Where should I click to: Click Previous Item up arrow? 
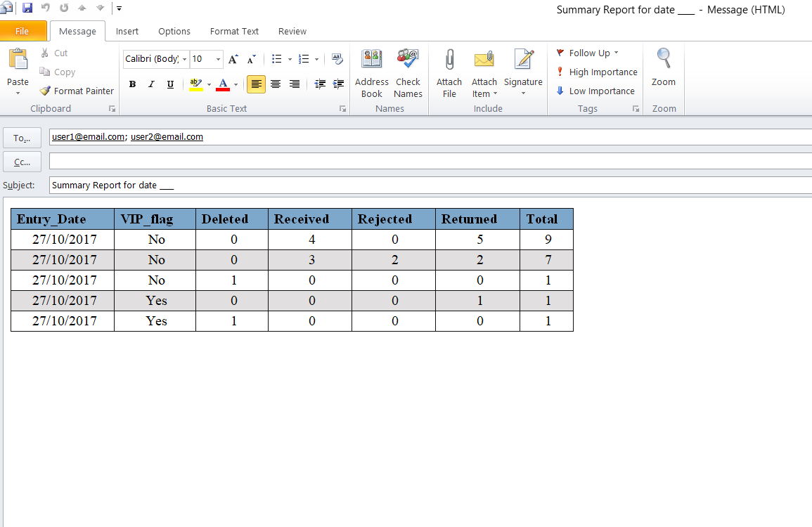(82, 8)
